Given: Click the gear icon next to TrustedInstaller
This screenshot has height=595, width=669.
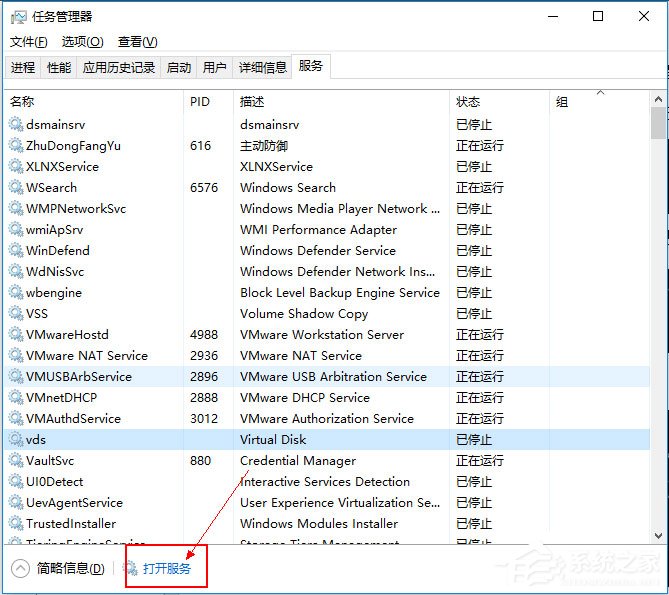Looking at the screenshot, I should click(x=16, y=524).
